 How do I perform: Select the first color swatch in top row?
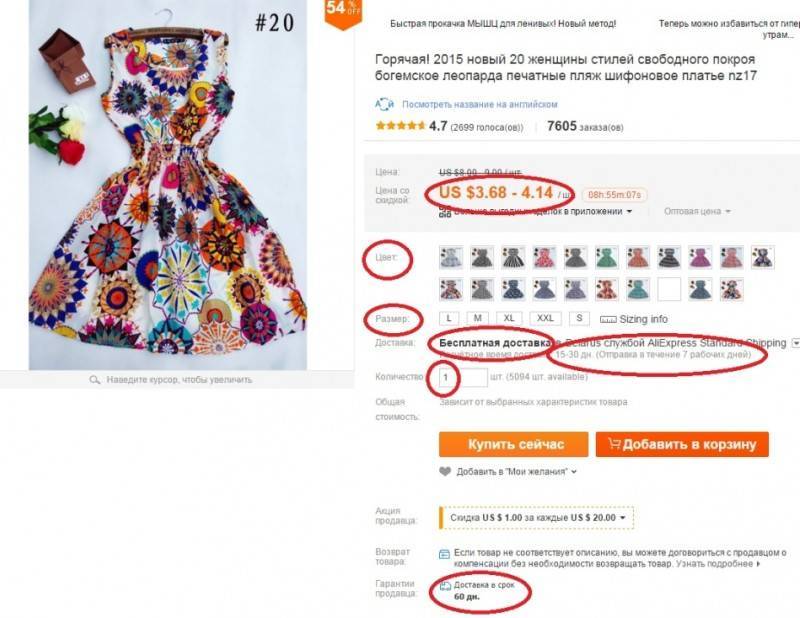[x=451, y=257]
